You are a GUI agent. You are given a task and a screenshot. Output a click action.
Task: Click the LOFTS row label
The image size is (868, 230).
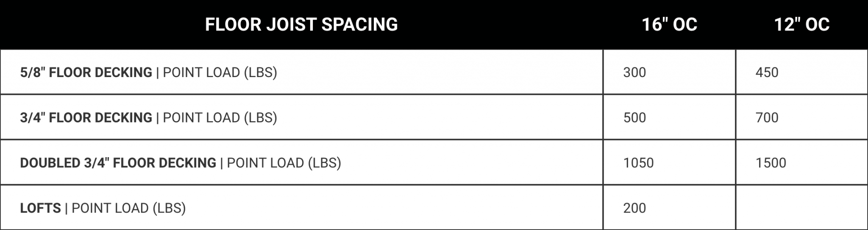(x=41, y=208)
